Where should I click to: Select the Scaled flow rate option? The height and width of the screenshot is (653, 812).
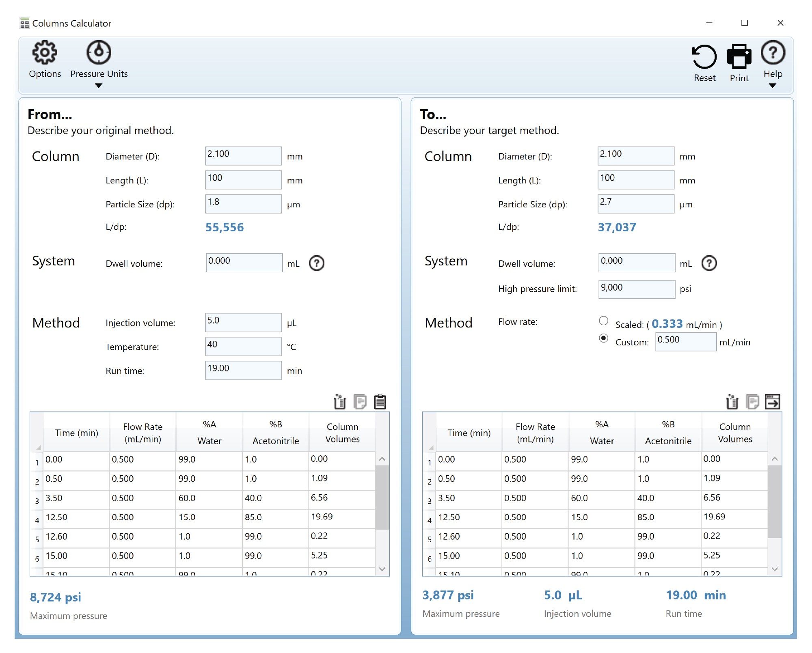603,321
